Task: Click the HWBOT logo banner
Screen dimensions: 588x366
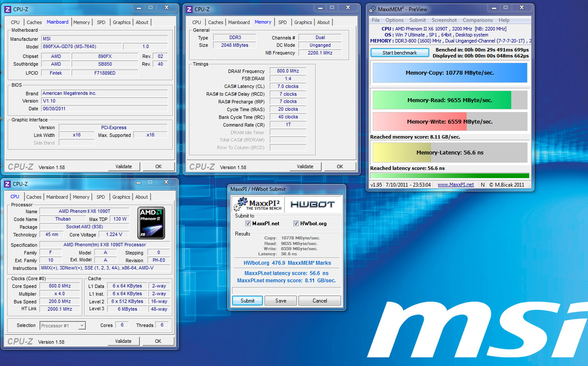Action: [312, 204]
